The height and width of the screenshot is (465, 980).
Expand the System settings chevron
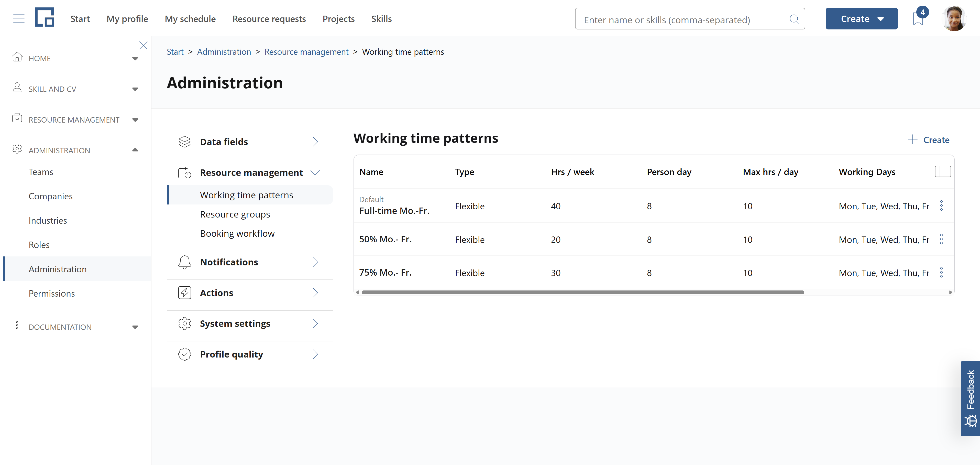[315, 323]
